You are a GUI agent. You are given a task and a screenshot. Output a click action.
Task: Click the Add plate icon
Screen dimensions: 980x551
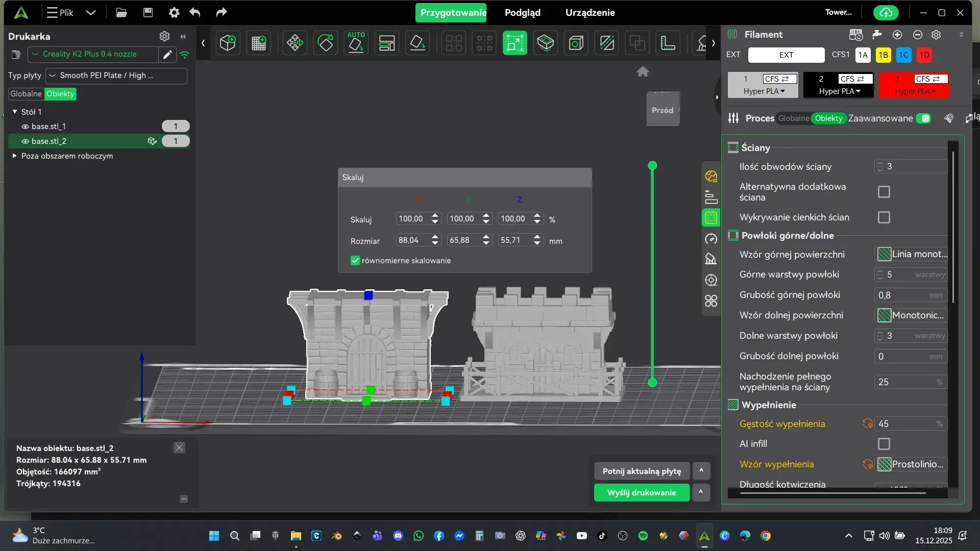259,43
